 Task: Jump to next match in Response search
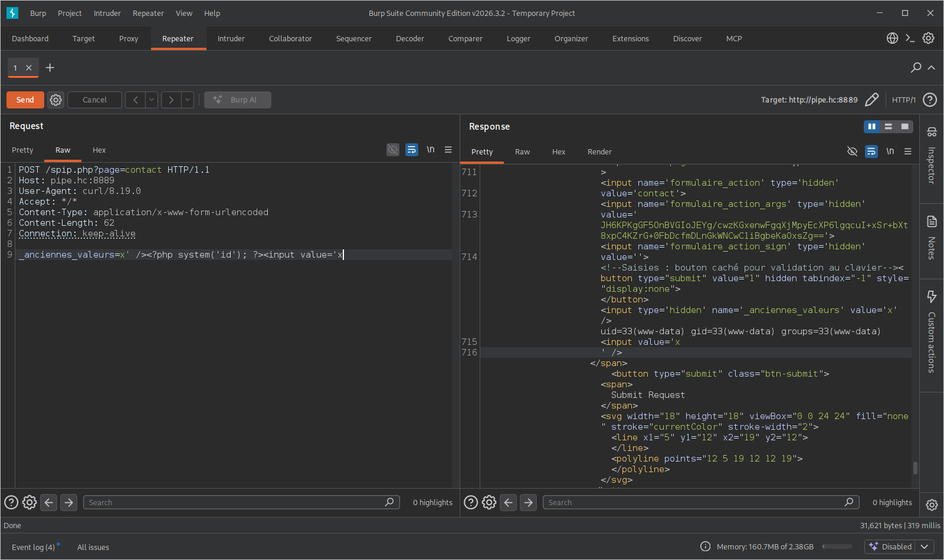click(x=529, y=502)
